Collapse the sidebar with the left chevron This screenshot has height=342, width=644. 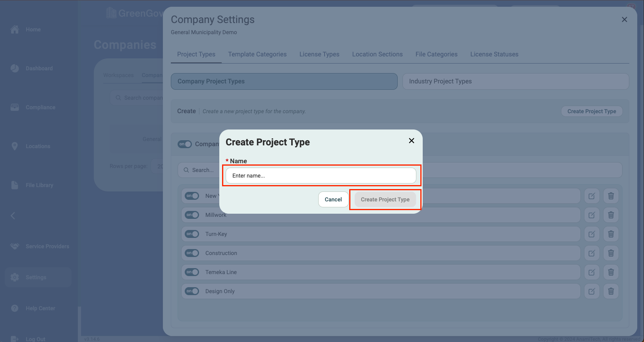(13, 216)
